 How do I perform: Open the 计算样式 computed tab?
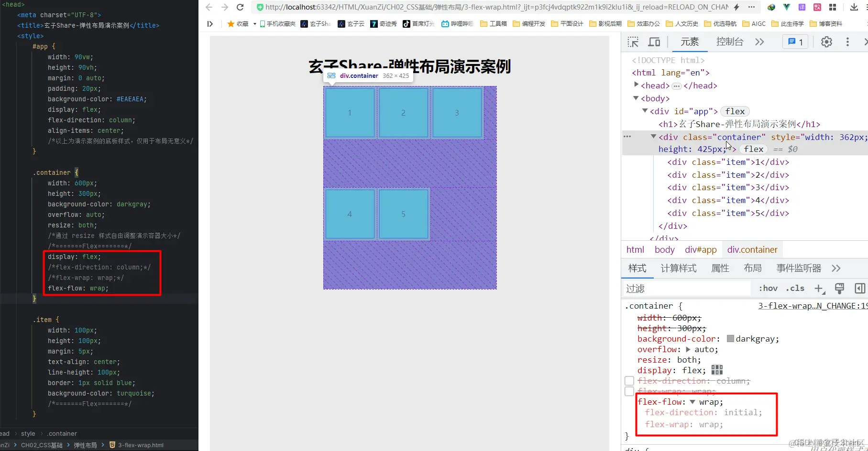[679, 268]
